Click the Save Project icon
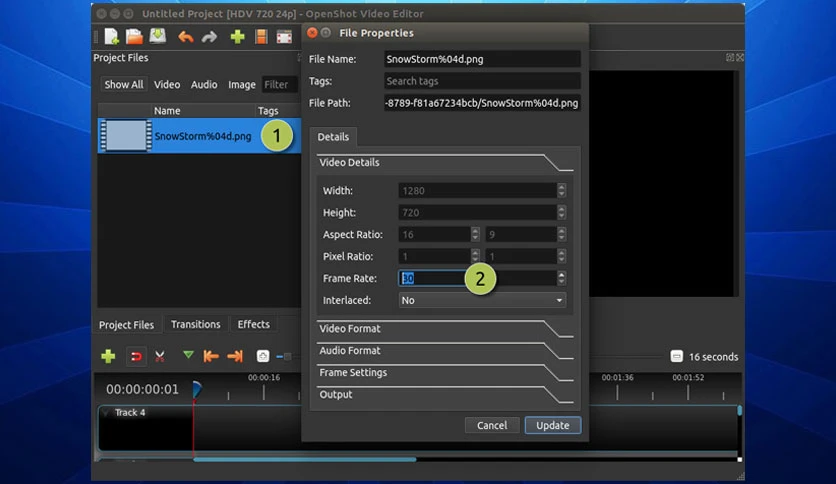Screen dimensions: 836x484 [x=158, y=36]
